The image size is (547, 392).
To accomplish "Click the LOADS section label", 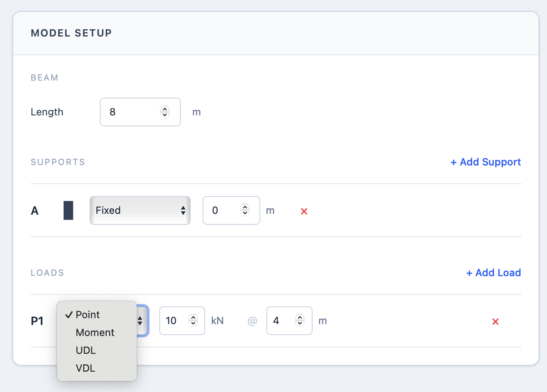I will pos(48,273).
